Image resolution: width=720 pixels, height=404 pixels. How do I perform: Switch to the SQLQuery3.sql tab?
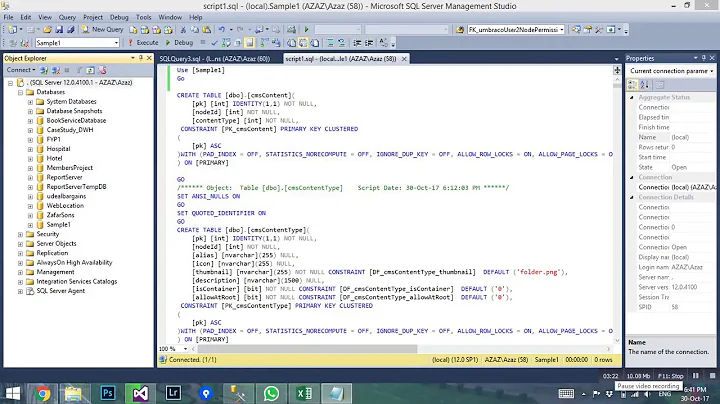click(x=215, y=59)
